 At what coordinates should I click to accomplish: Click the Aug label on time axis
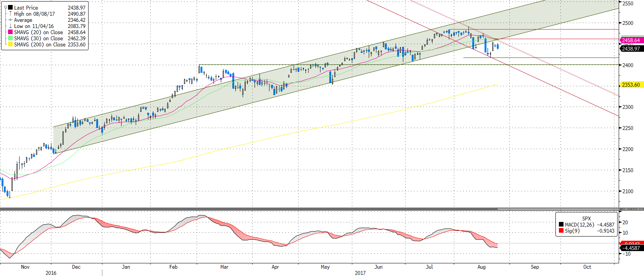pos(481,267)
